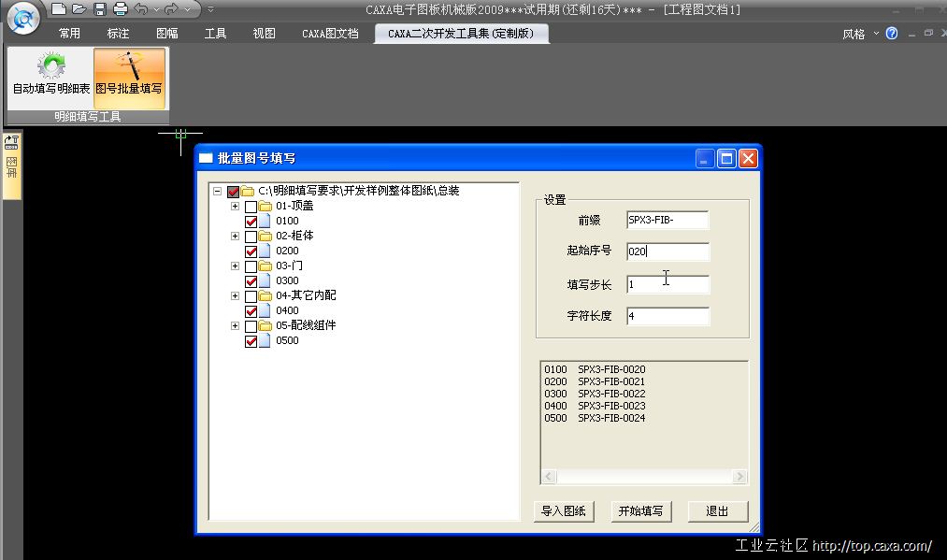Save the document with the floppy icon
Screen dimensions: 947x560
[x=100, y=8]
